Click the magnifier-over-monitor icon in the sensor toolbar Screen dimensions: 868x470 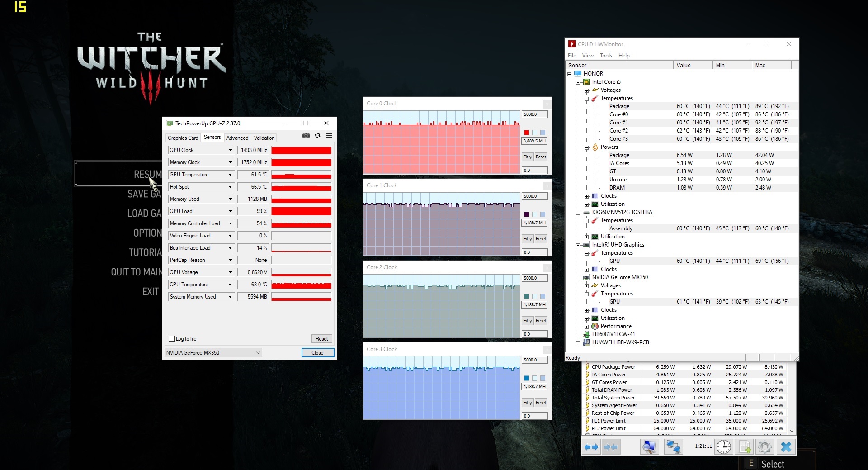click(649, 447)
